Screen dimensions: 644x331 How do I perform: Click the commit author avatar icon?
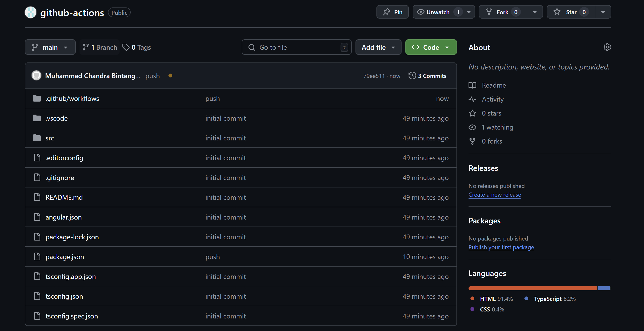coord(36,76)
